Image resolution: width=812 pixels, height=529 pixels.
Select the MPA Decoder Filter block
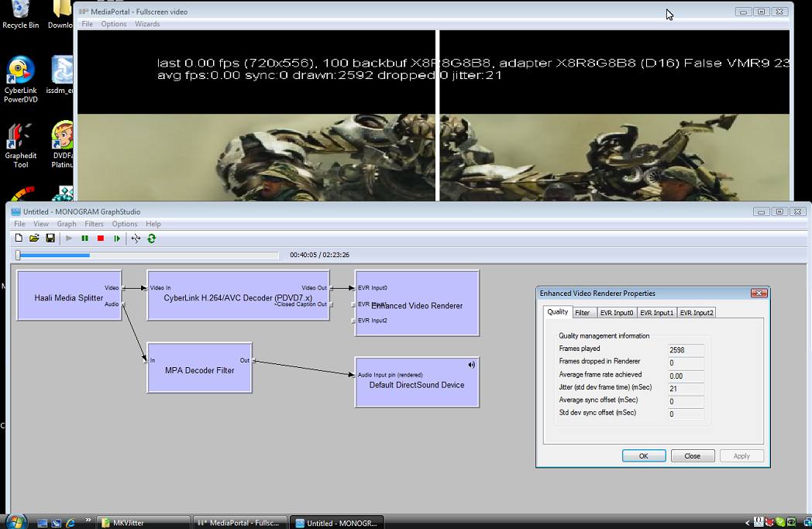tap(199, 368)
